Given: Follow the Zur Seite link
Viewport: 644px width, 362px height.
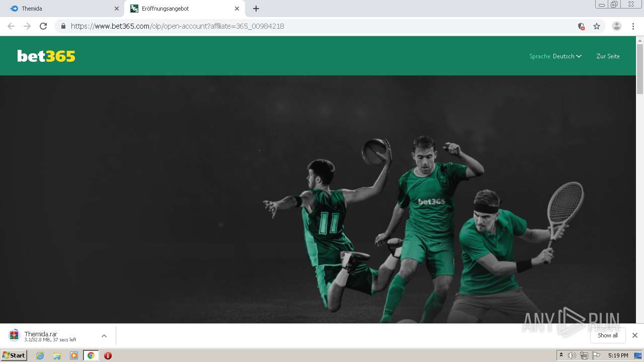Looking at the screenshot, I should pyautogui.click(x=608, y=56).
